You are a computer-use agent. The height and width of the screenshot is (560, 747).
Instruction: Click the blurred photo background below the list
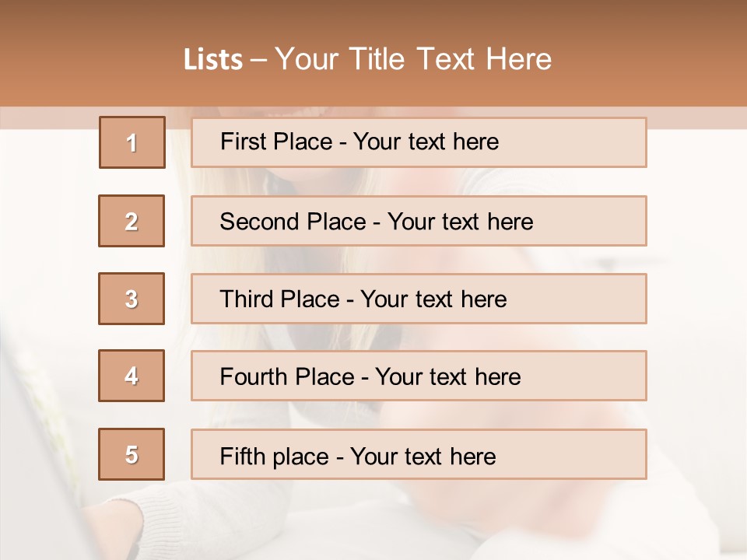[389, 521]
